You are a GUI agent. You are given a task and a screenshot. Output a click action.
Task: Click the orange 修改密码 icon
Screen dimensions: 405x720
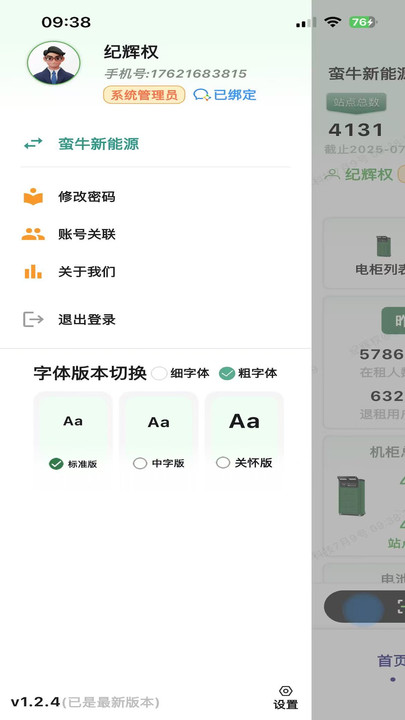coord(33,197)
